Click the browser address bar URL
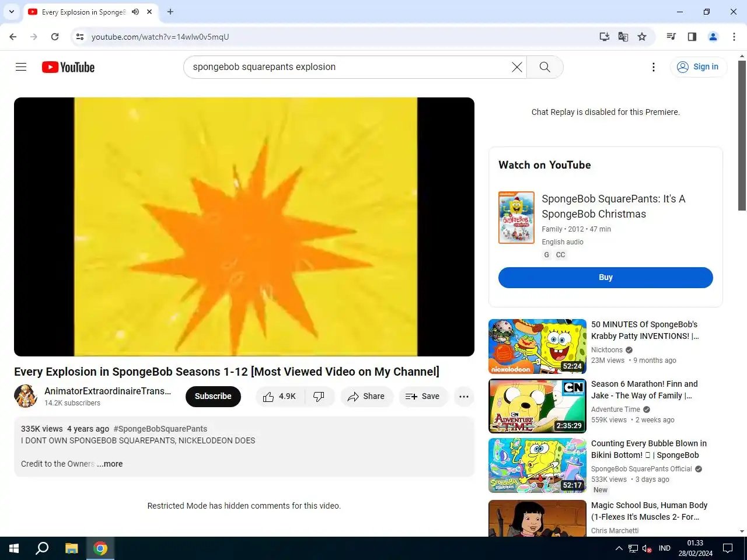The image size is (747, 560). [160, 37]
